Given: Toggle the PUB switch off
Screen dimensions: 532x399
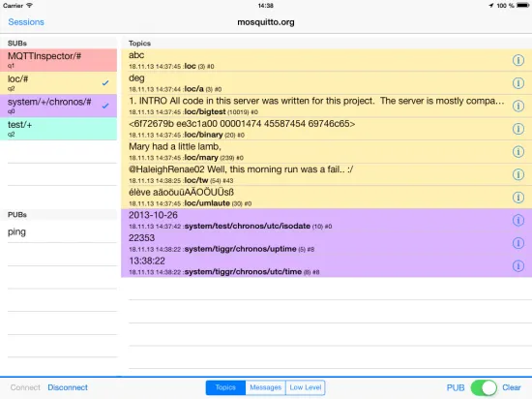Looking at the screenshot, I should pyautogui.click(x=484, y=387).
